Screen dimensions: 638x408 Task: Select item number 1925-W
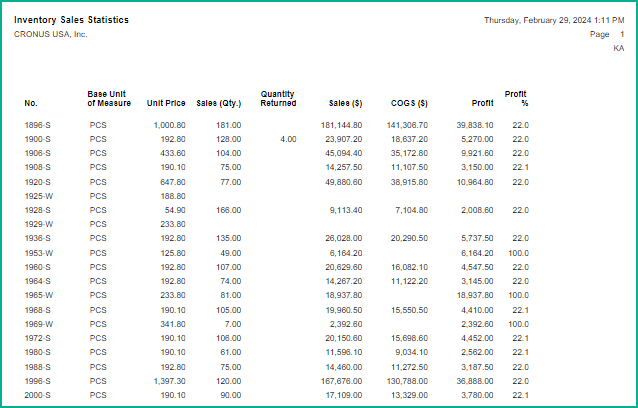39,196
